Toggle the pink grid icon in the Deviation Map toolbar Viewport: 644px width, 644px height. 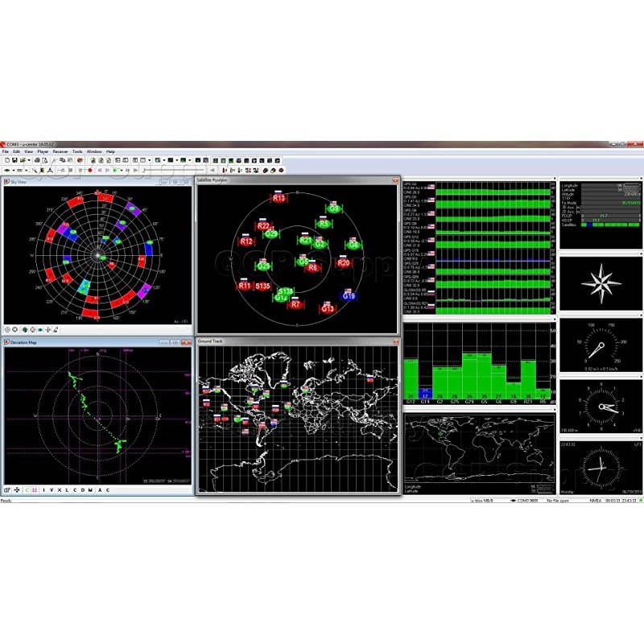pos(35,490)
